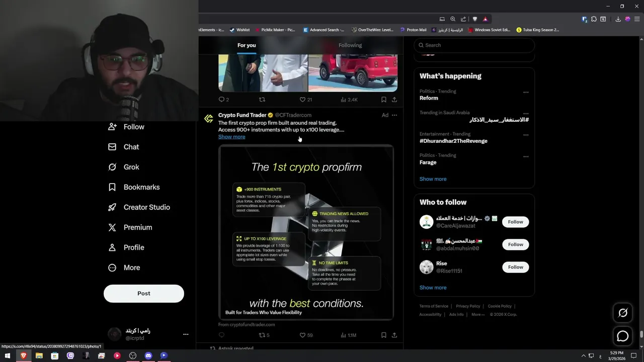Open options for Saudi Arabia trend
644x362 pixels.
(526, 114)
